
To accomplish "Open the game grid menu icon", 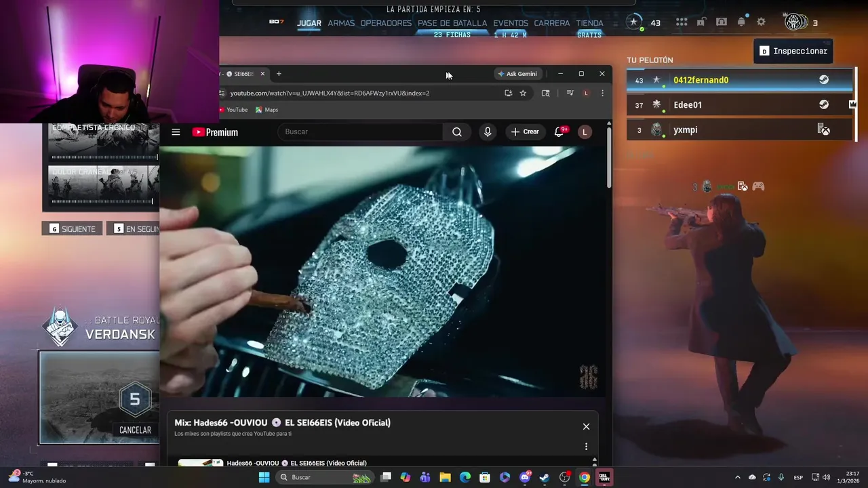I will pos(682,22).
